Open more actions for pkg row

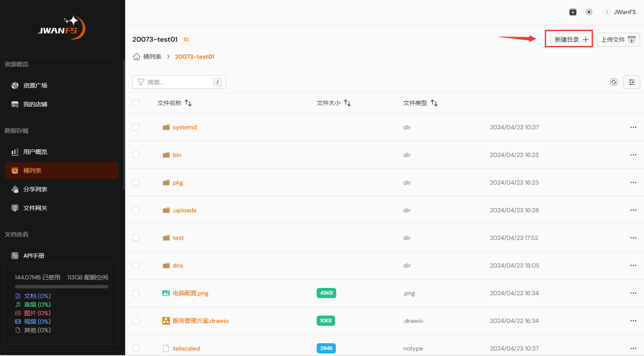[x=633, y=182]
